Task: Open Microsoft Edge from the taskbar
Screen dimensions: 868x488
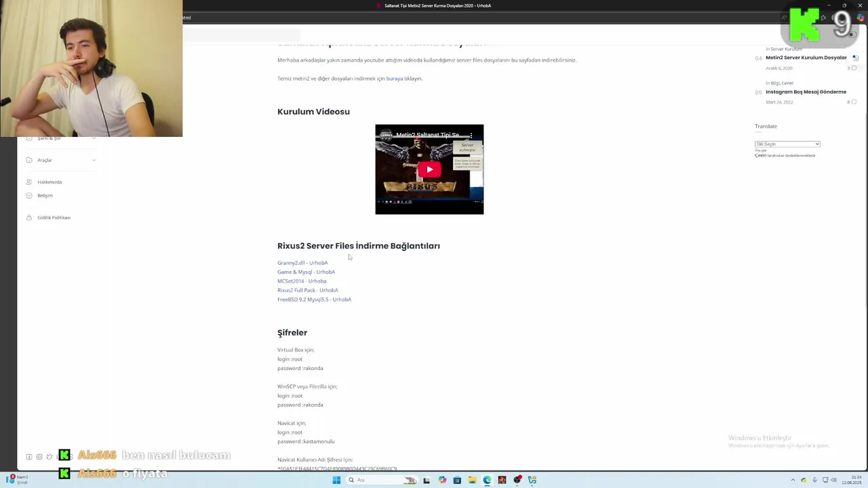Action: [x=487, y=480]
